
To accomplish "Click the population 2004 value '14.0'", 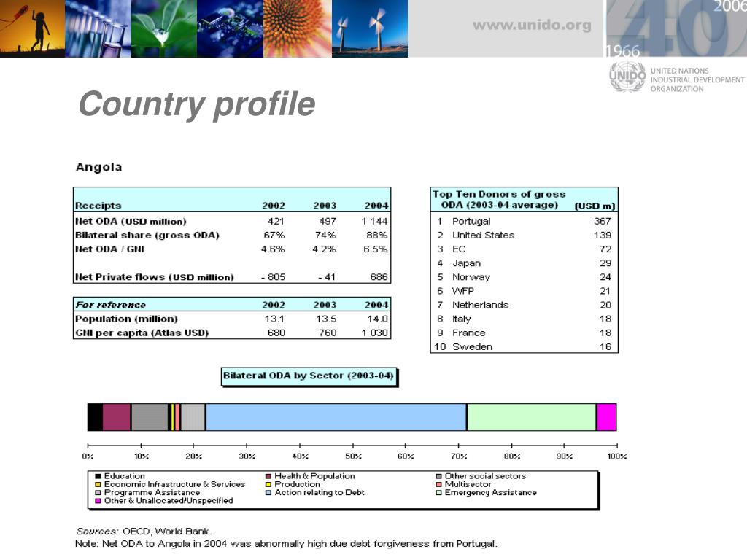I will pyautogui.click(x=378, y=319).
